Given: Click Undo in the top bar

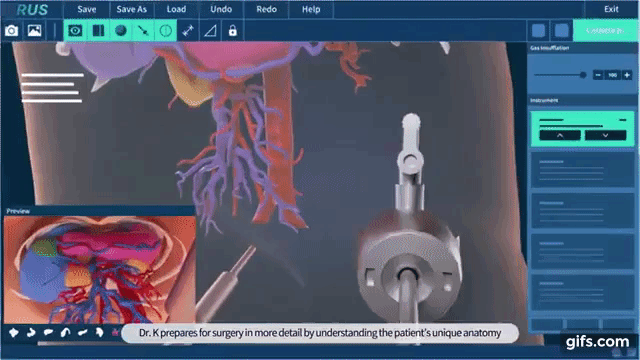Looking at the screenshot, I should 221,9.
